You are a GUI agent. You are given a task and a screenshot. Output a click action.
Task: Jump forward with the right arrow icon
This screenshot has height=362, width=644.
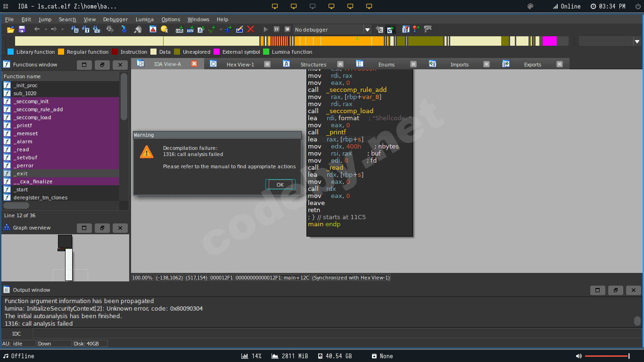tap(54, 29)
